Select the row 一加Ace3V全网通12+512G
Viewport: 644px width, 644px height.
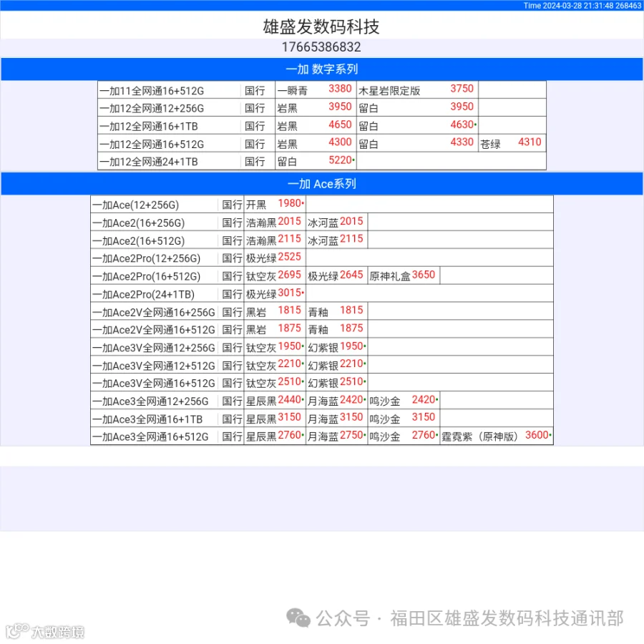pos(322,365)
